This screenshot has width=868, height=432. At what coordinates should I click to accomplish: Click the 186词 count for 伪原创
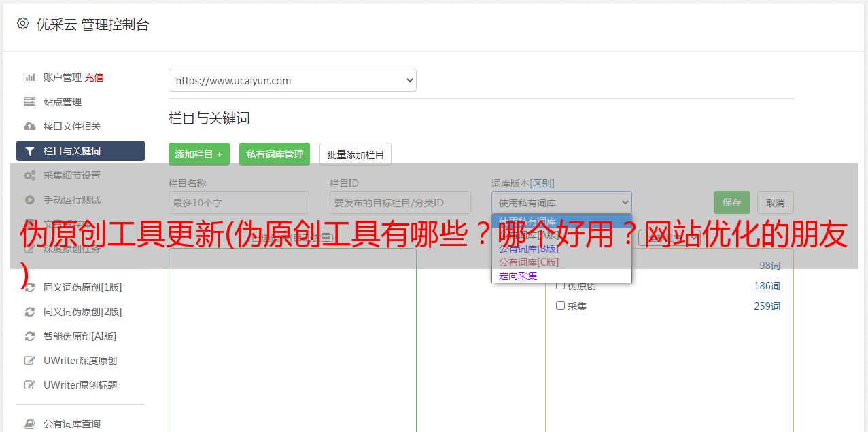[x=767, y=286]
